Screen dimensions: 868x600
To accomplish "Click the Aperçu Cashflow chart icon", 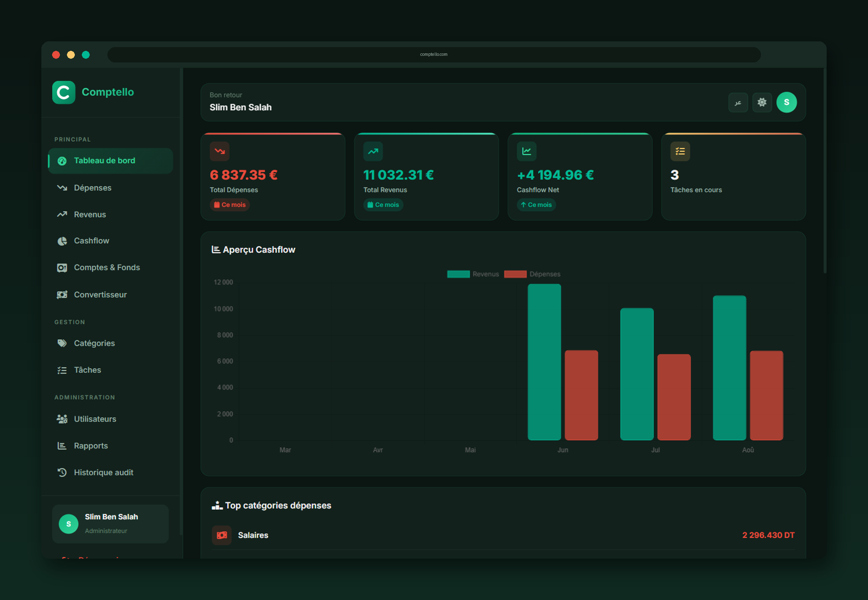I will 216,249.
